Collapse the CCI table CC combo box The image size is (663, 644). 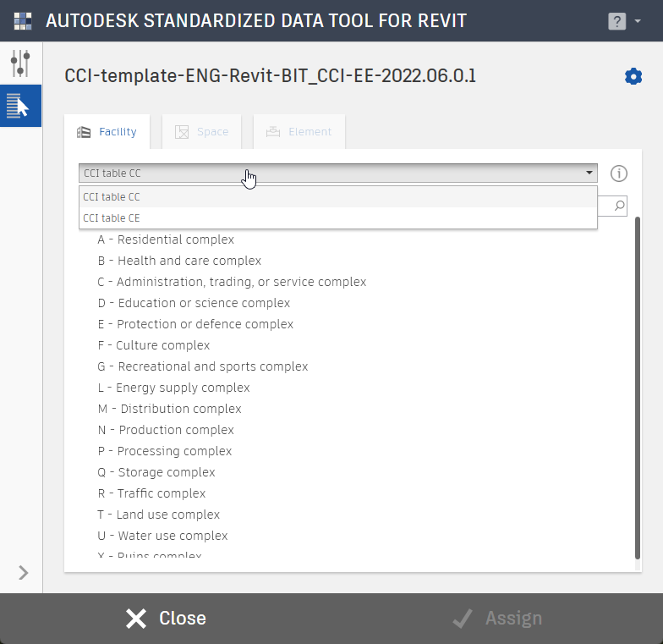point(338,173)
